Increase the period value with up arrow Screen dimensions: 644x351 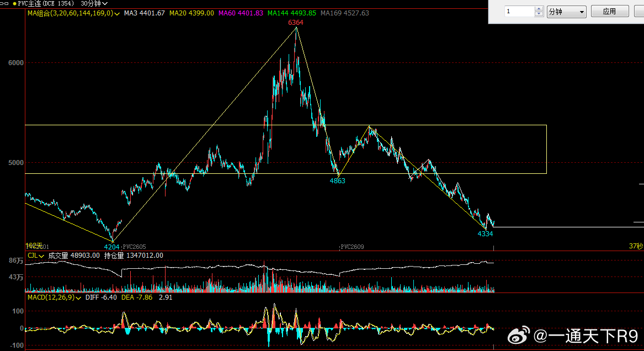click(539, 9)
